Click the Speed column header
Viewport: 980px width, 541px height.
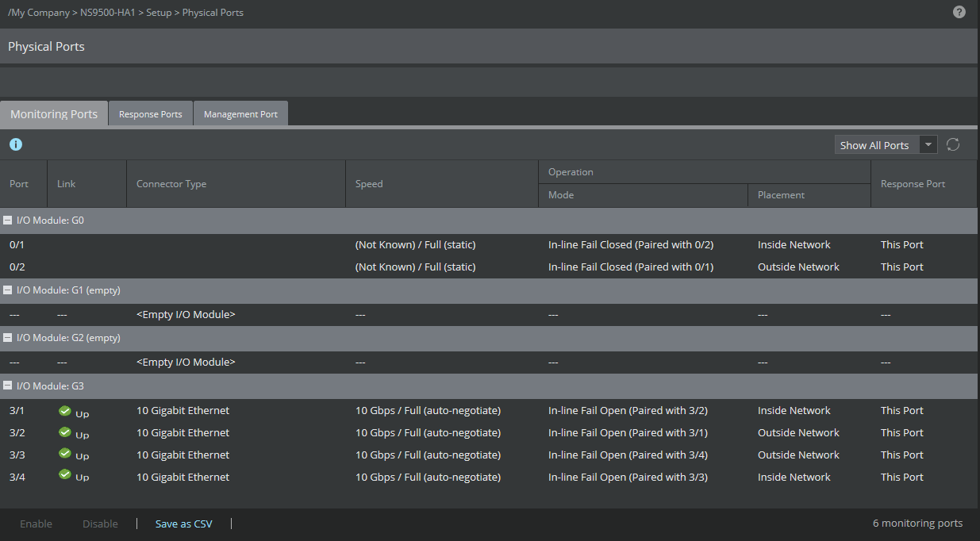(442, 184)
